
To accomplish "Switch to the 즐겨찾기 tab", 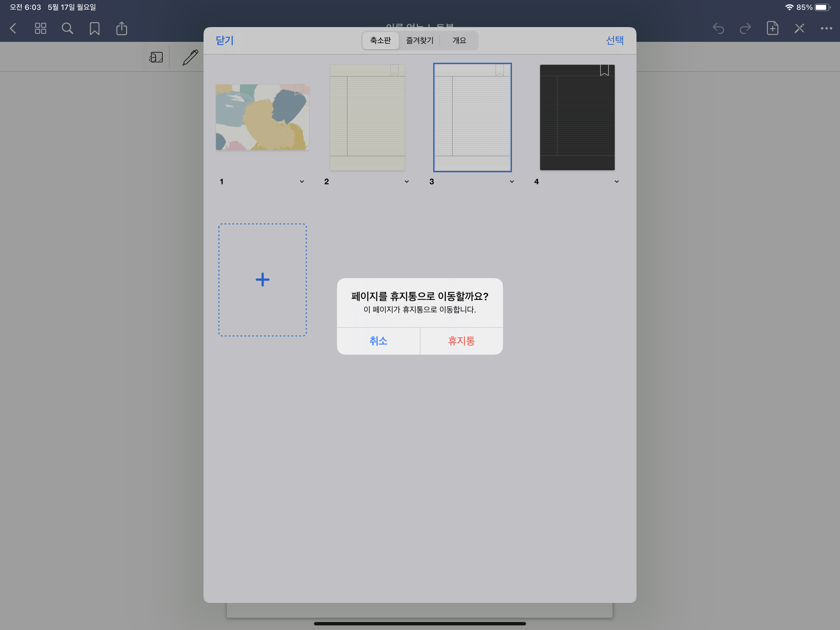I will click(420, 41).
